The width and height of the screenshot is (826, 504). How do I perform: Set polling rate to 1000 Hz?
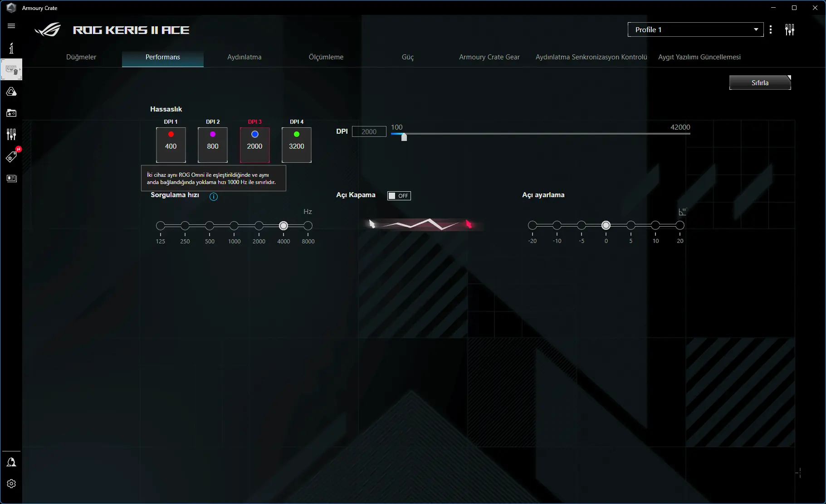tap(234, 226)
